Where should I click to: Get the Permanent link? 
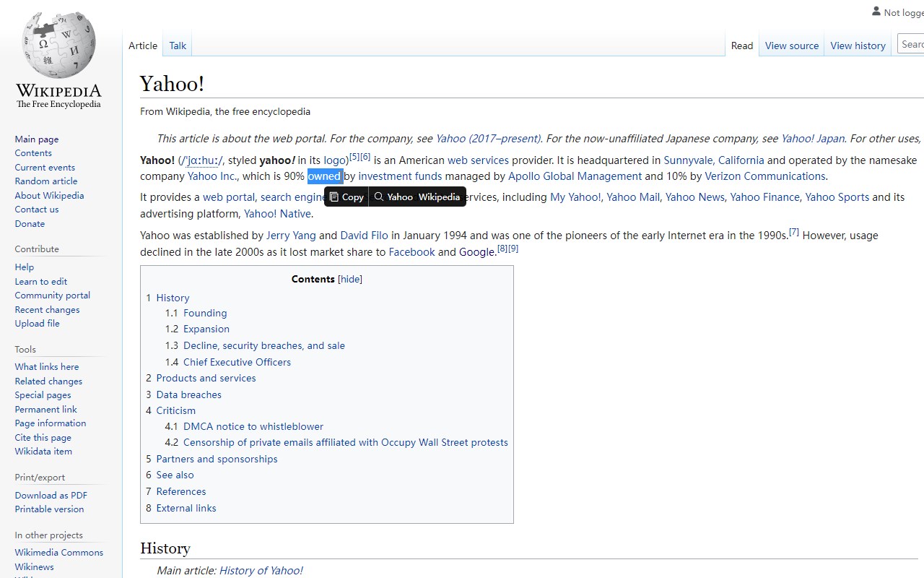(46, 410)
